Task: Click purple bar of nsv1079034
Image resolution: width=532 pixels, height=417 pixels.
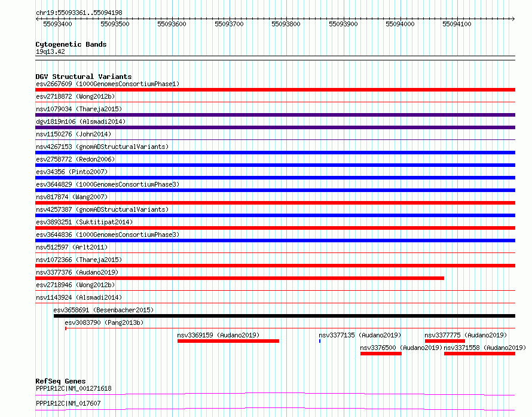Action: 275,115
